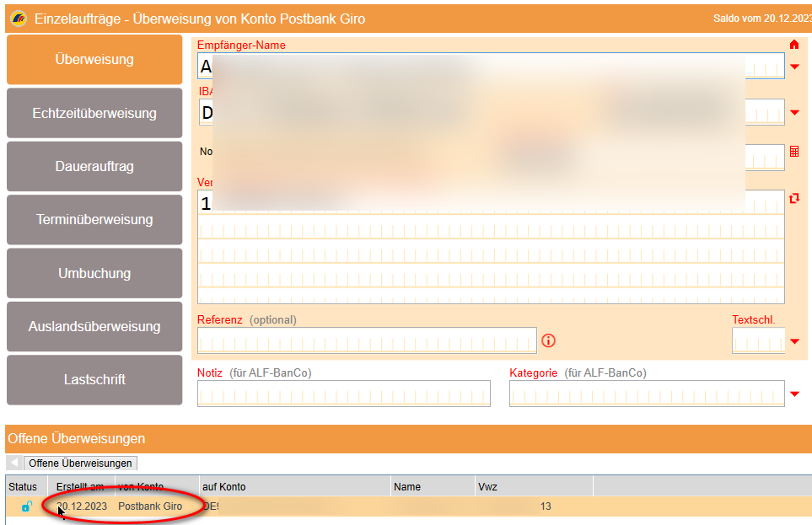This screenshot has height=525, width=812.
Task: Click the red repeat icon beside Verwendungszweck
Action: point(793,198)
